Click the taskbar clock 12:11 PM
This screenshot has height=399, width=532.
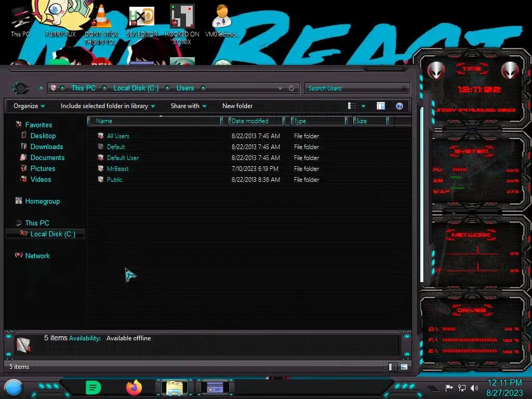(504, 383)
